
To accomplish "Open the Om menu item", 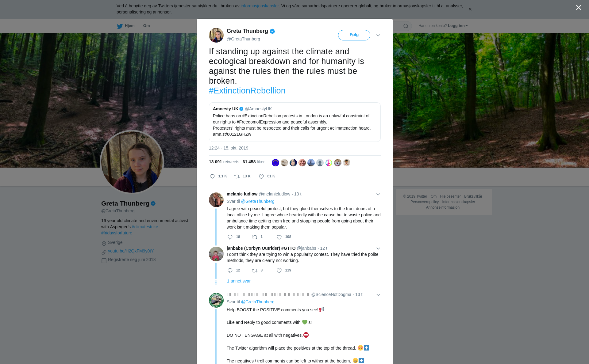I will pyautogui.click(x=146, y=26).
